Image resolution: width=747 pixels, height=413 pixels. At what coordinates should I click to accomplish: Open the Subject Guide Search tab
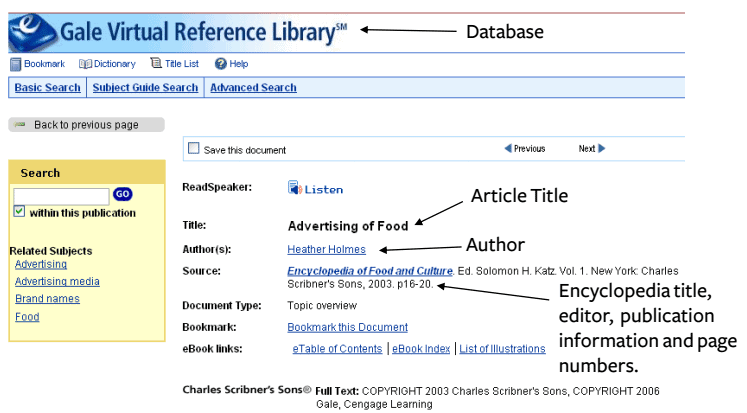click(x=145, y=88)
